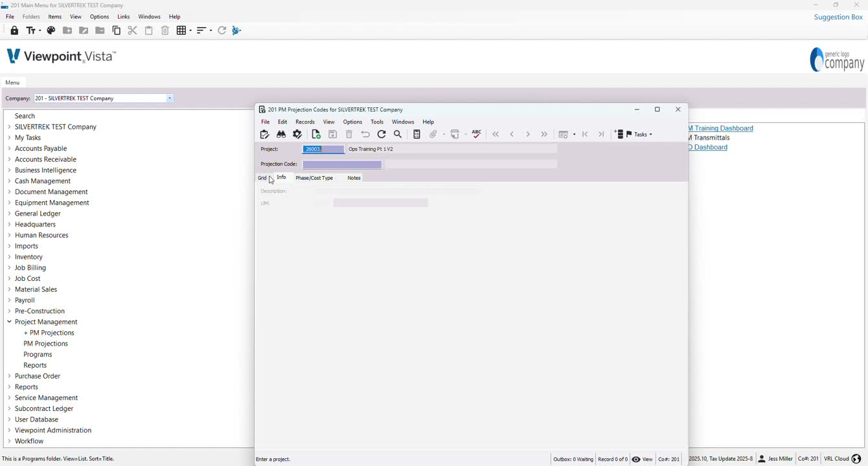This screenshot has height=466, width=868.
Task: Click the blue Viewpoint globe icon
Action: [x=236, y=30]
